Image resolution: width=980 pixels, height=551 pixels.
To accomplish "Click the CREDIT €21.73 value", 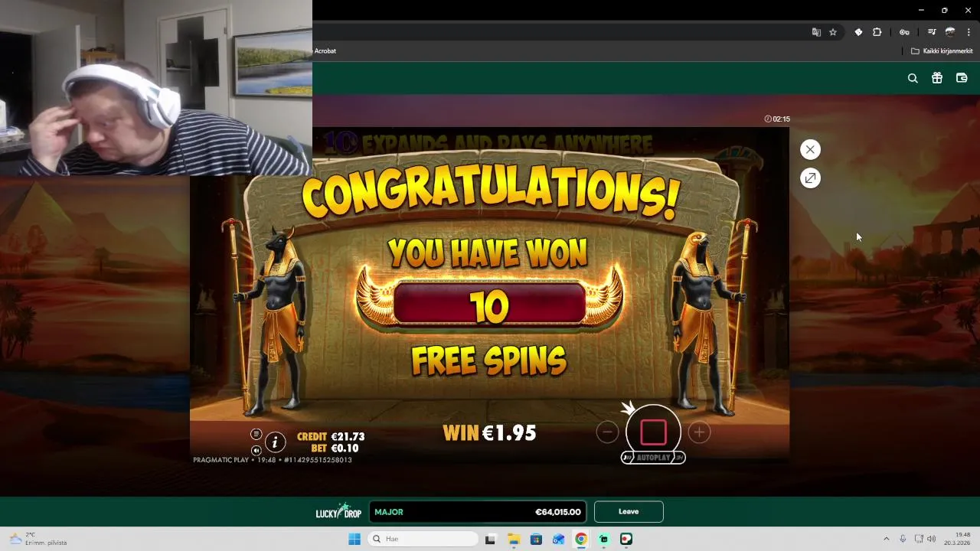I will pos(348,437).
